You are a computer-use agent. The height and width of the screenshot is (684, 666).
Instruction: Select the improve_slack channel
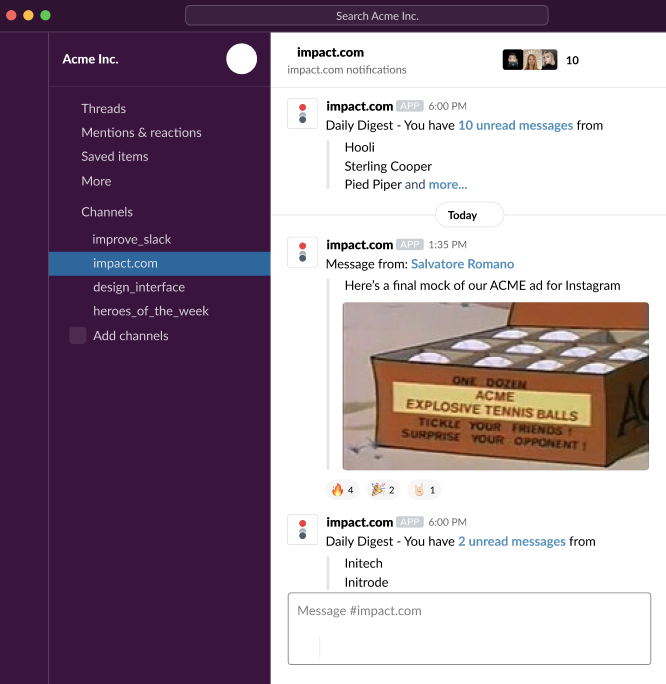132,239
